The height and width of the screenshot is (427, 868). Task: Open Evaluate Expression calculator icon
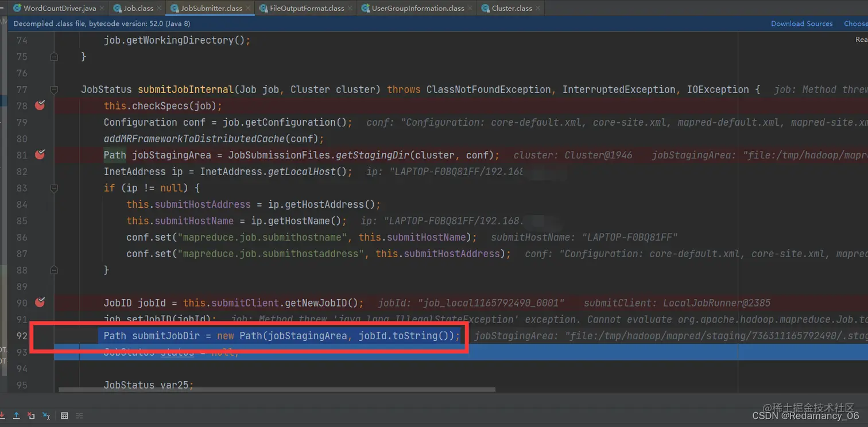click(x=64, y=416)
